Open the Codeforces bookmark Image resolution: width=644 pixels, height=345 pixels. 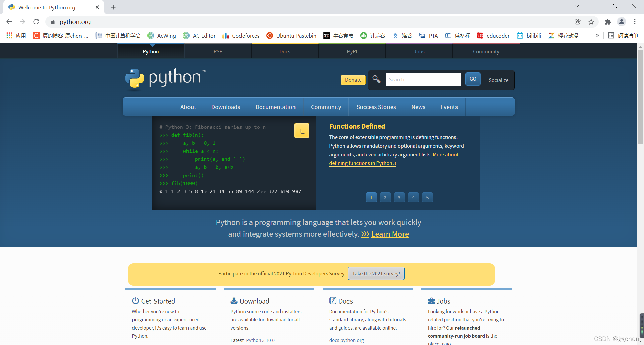coord(241,36)
